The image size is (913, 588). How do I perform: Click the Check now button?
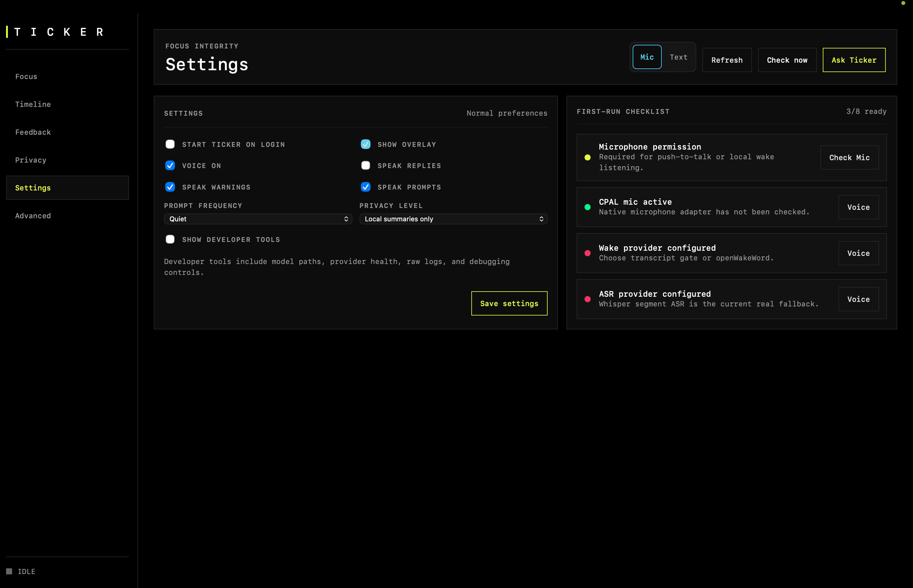click(787, 60)
